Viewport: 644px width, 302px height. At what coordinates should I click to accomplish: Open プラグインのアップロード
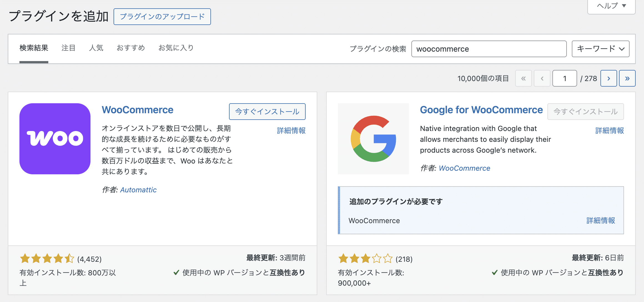(x=162, y=16)
